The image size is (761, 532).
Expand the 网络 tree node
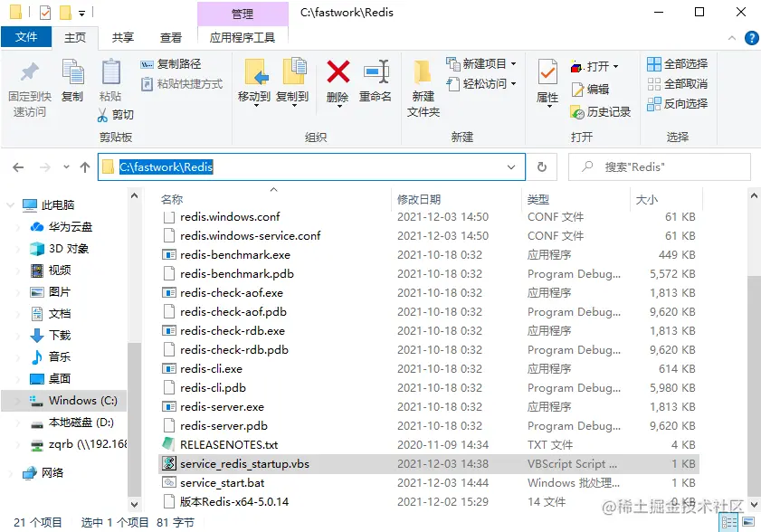pyautogui.click(x=10, y=473)
